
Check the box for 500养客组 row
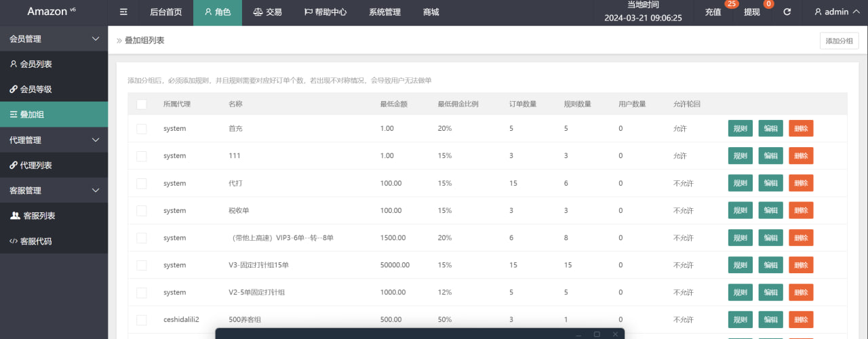click(x=142, y=319)
